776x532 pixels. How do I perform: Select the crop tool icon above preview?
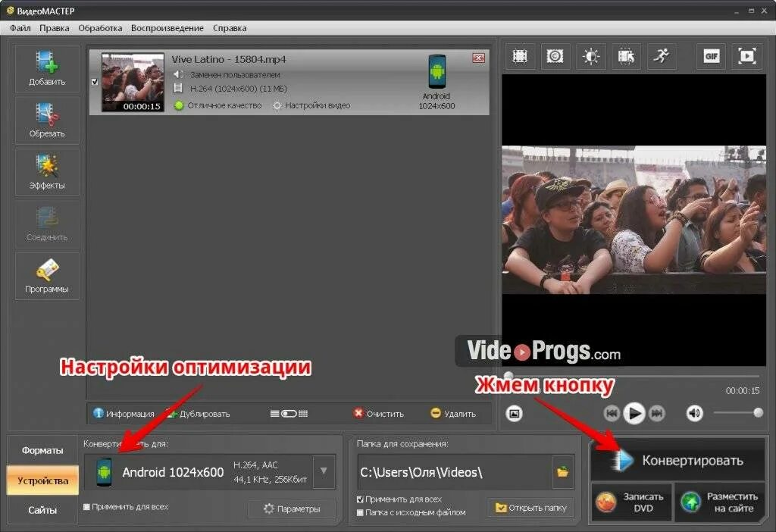pyautogui.click(x=520, y=56)
